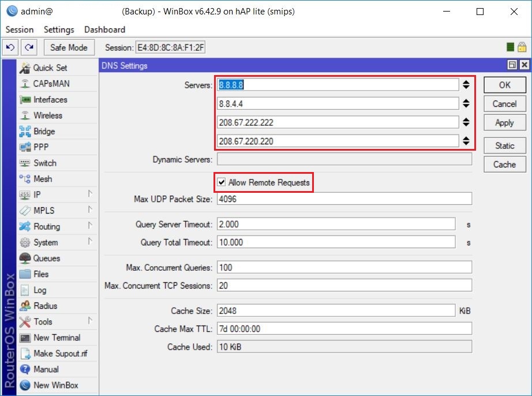Click the Dynamic Servers field
This screenshot has height=396, width=532.
[x=344, y=159]
